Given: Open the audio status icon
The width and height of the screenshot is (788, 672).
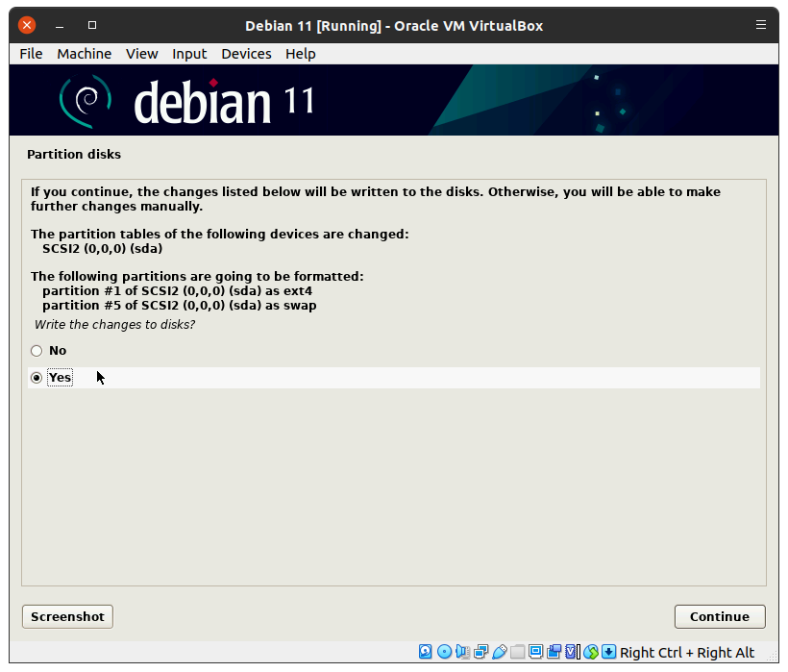Looking at the screenshot, I should coord(462,652).
